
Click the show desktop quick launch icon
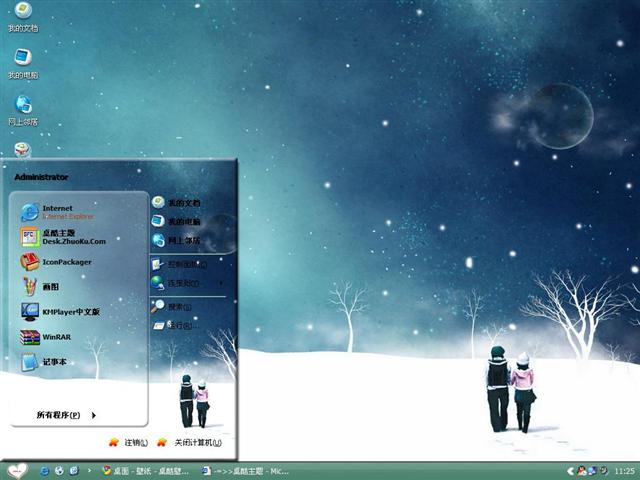click(x=74, y=471)
